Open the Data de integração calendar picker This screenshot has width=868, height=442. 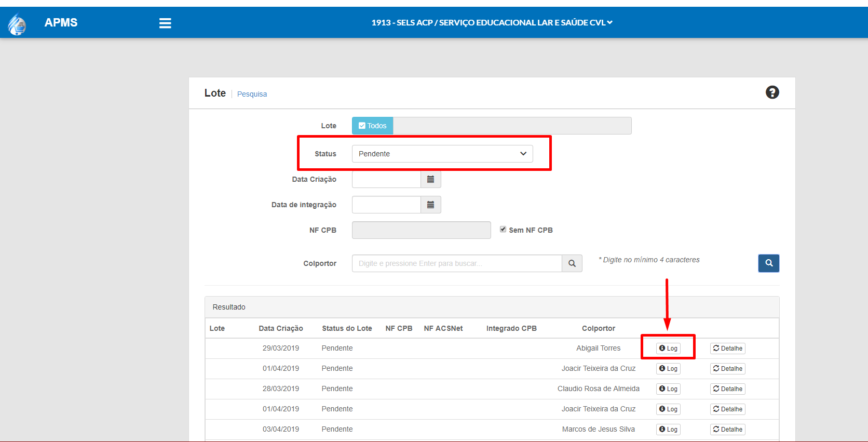430,205
